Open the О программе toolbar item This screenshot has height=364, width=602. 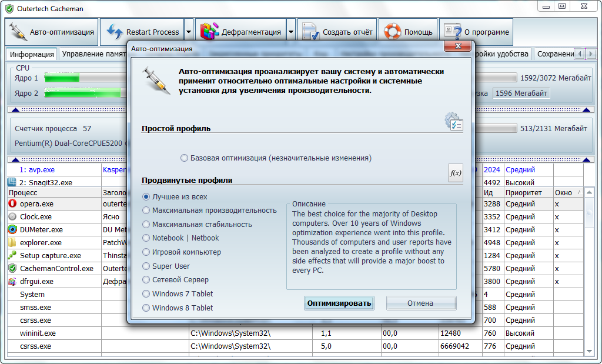(476, 32)
